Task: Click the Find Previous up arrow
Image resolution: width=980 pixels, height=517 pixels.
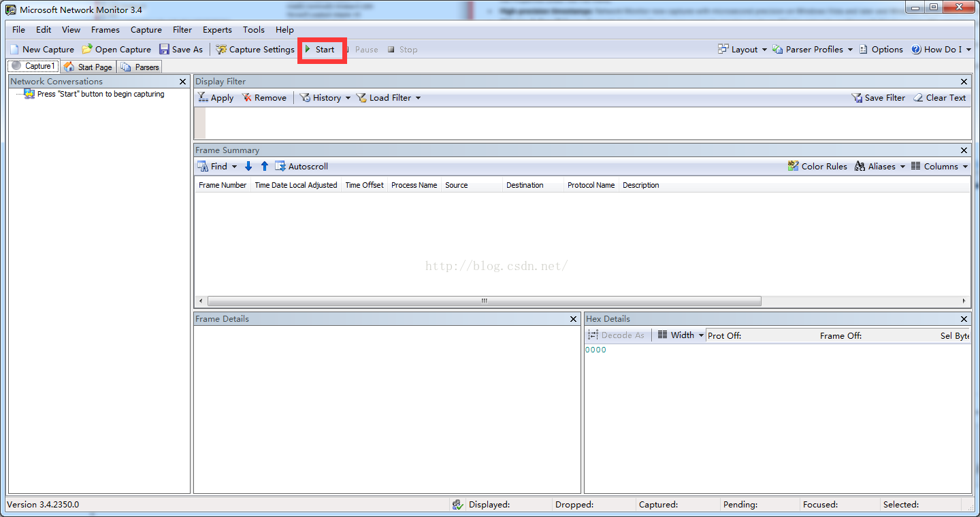Action: (x=265, y=166)
